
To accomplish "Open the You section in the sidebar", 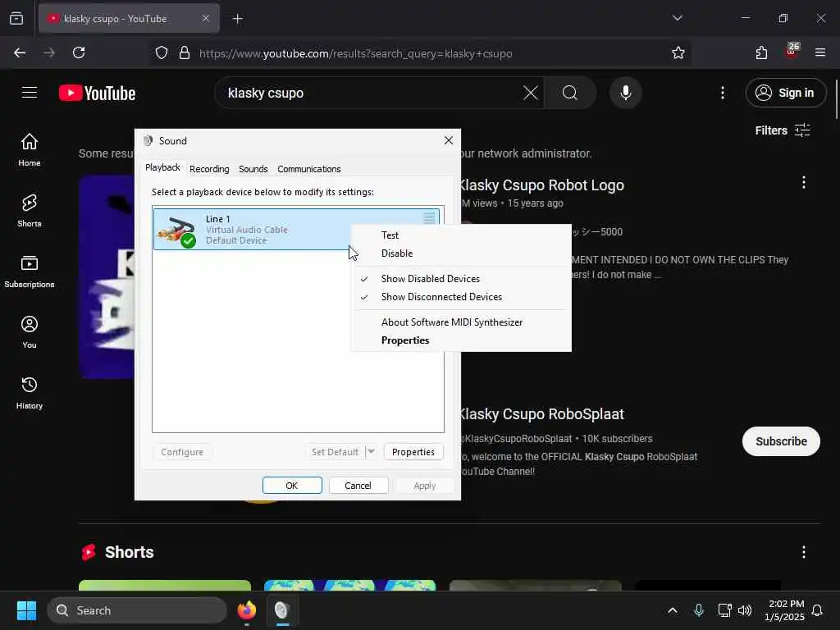I will coord(30,332).
